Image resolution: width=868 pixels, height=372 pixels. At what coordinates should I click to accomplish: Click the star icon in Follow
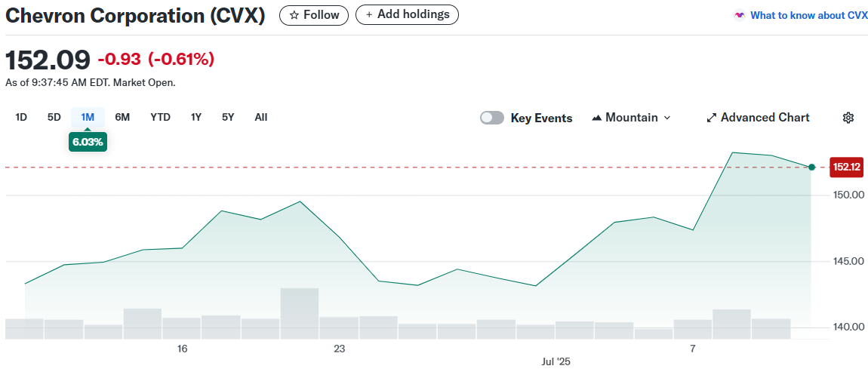click(294, 15)
